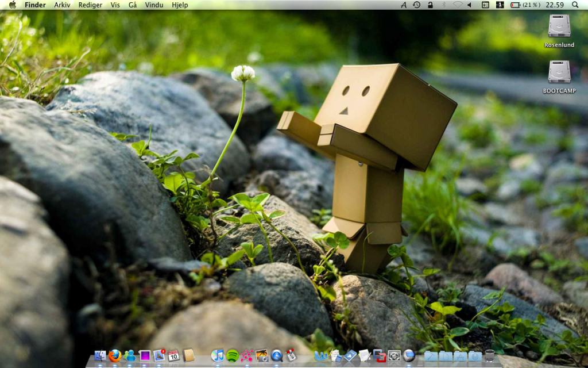Open the calendar widget menu bar icon
The width and height of the screenshot is (588, 368).
pos(485,5)
